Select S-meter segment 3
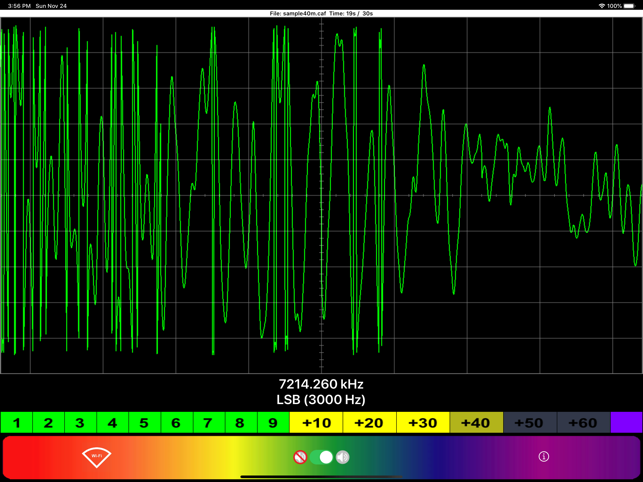 click(x=80, y=423)
